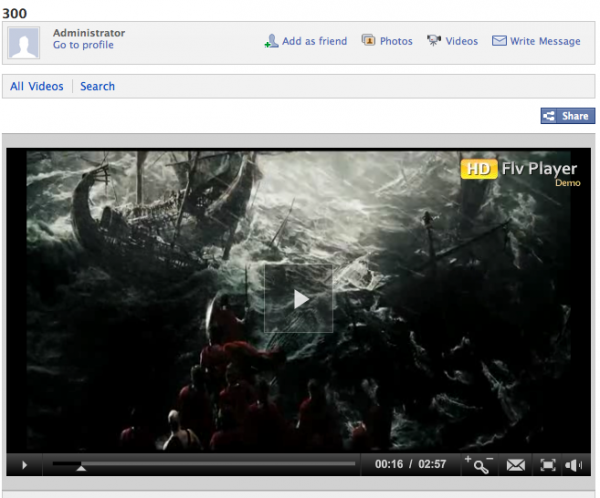Click the email envelope icon in the player
The image size is (600, 498).
(x=516, y=465)
